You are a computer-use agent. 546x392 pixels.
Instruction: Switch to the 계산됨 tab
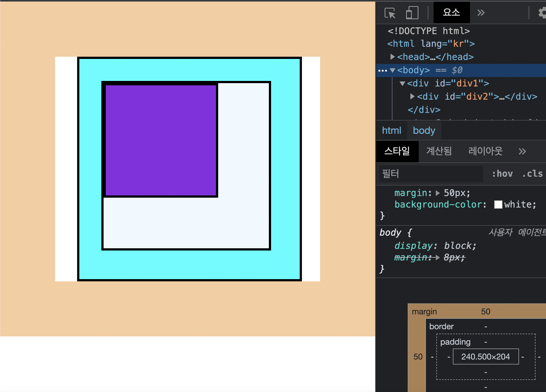pos(439,151)
